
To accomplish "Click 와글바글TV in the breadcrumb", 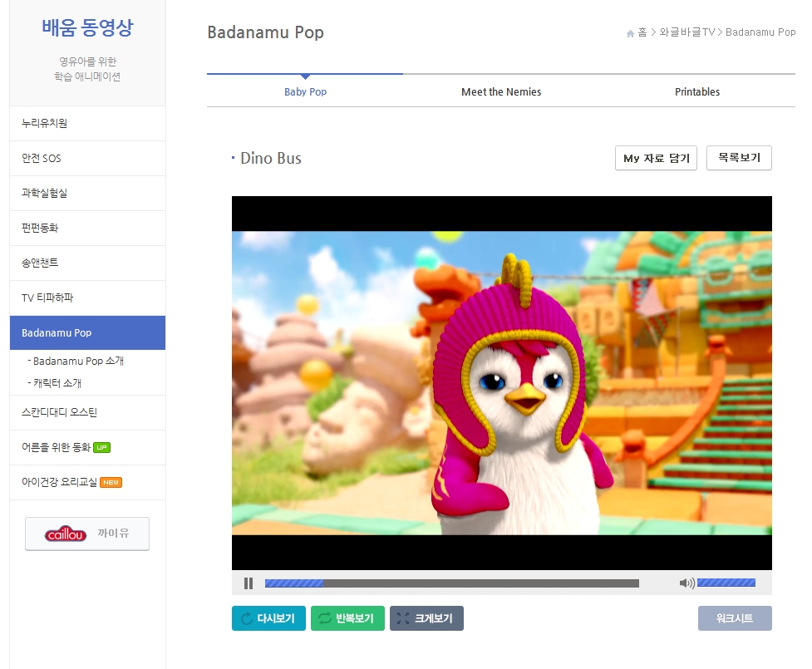I will click(x=687, y=32).
